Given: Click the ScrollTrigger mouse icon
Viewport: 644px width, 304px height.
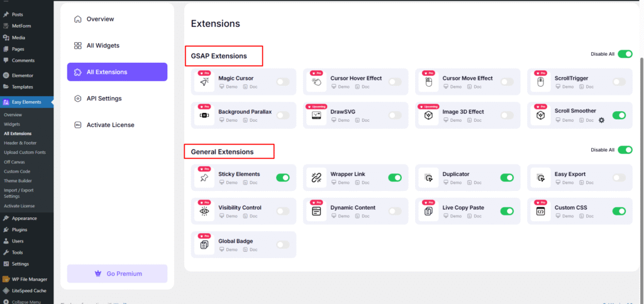Looking at the screenshot, I should (540, 82).
